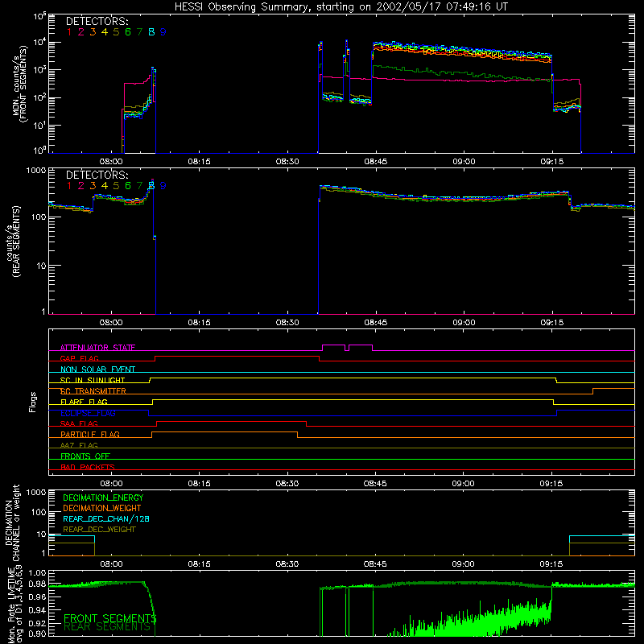
Task: Click the DETECTORS: label in the front segments plot
Action: [x=97, y=22]
